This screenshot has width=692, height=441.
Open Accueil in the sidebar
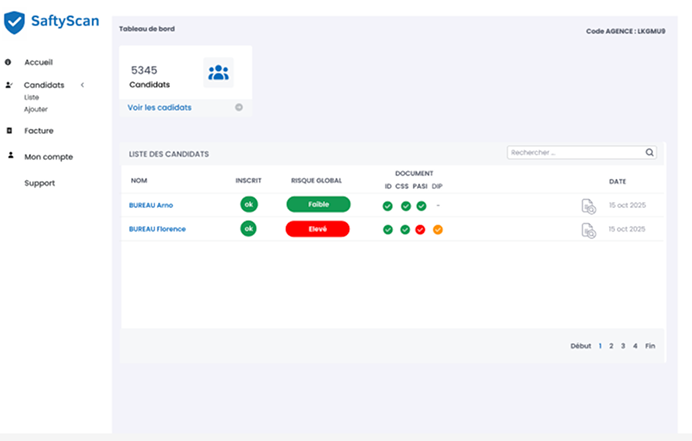tap(39, 62)
